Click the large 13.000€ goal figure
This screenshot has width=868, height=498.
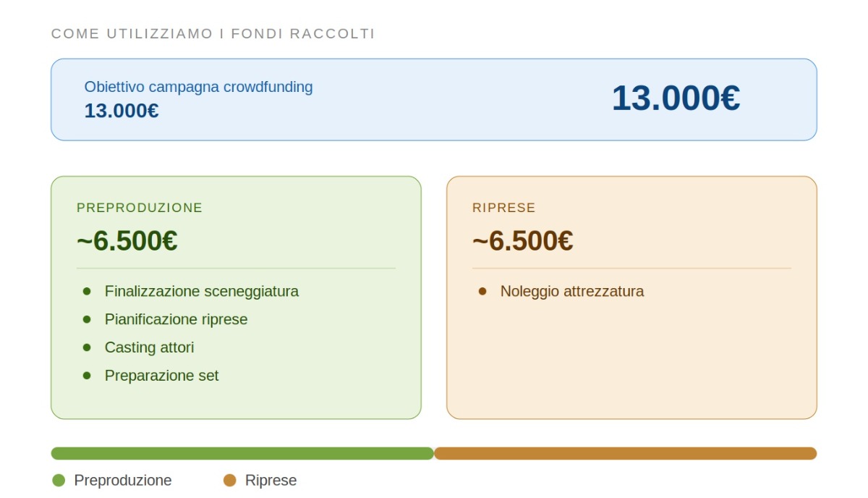pos(676,98)
